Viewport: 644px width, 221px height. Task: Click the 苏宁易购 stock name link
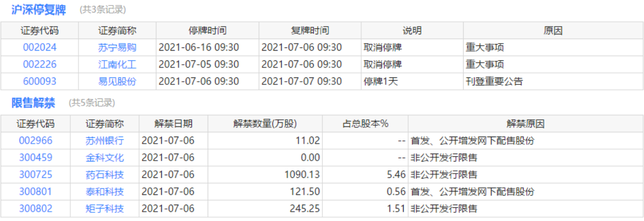[x=117, y=47]
